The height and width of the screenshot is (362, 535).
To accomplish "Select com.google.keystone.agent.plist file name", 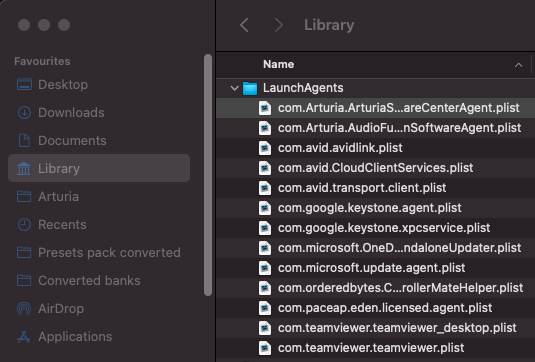I will click(x=370, y=208).
